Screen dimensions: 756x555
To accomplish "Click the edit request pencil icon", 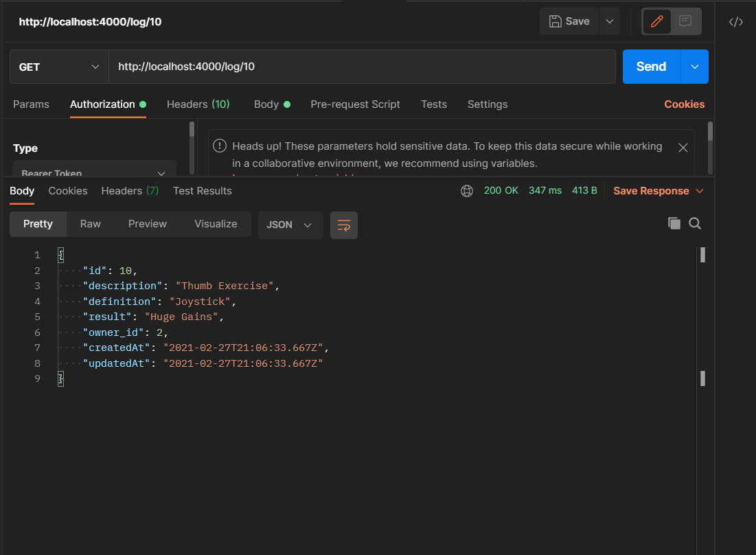I will coord(656,21).
